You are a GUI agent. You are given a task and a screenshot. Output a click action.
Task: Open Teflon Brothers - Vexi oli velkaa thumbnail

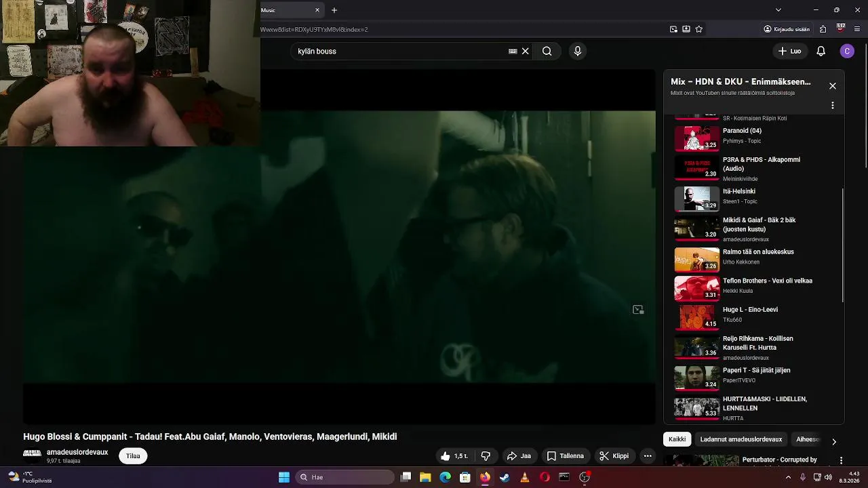[x=696, y=288]
